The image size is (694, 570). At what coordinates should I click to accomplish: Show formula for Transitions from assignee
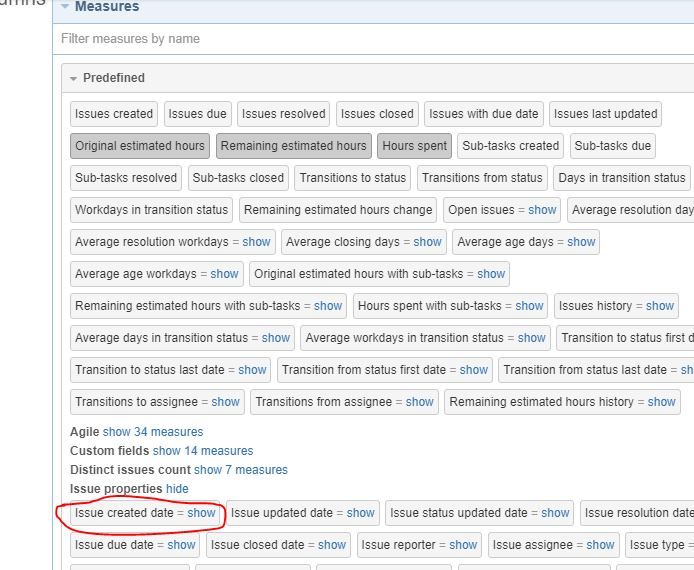(x=420, y=401)
